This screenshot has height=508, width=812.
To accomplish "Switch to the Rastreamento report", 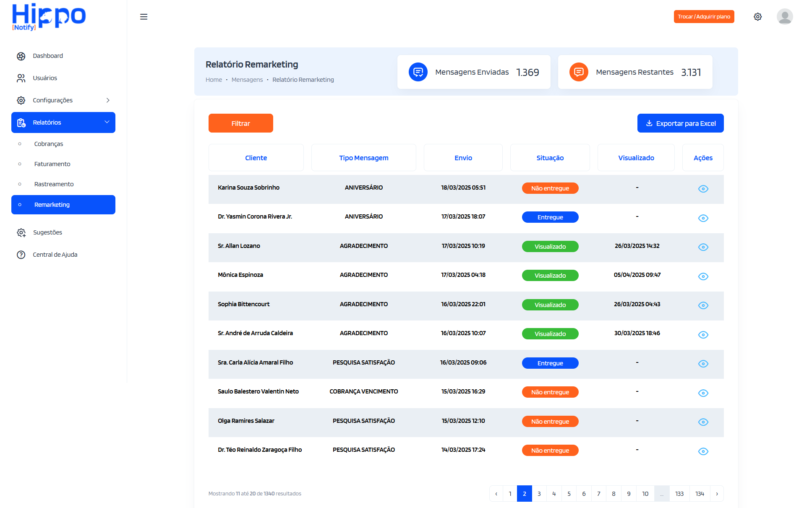I will click(55, 184).
